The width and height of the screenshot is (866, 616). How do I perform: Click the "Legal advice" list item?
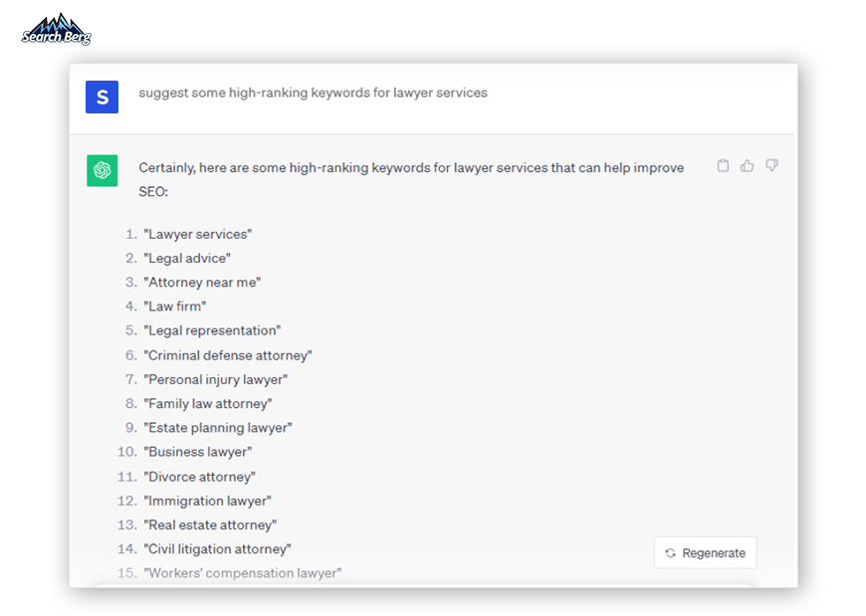tap(187, 259)
